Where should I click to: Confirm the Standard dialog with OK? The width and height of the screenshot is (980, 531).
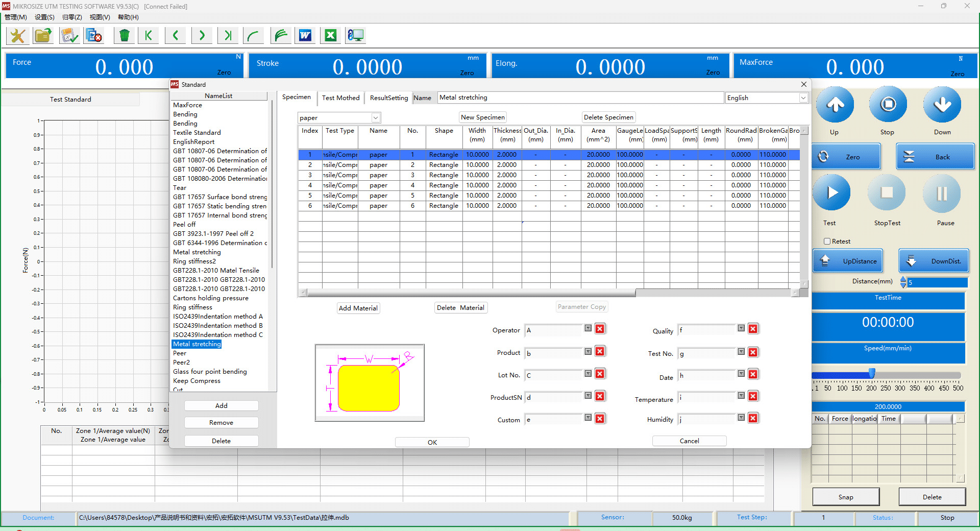pyautogui.click(x=432, y=442)
